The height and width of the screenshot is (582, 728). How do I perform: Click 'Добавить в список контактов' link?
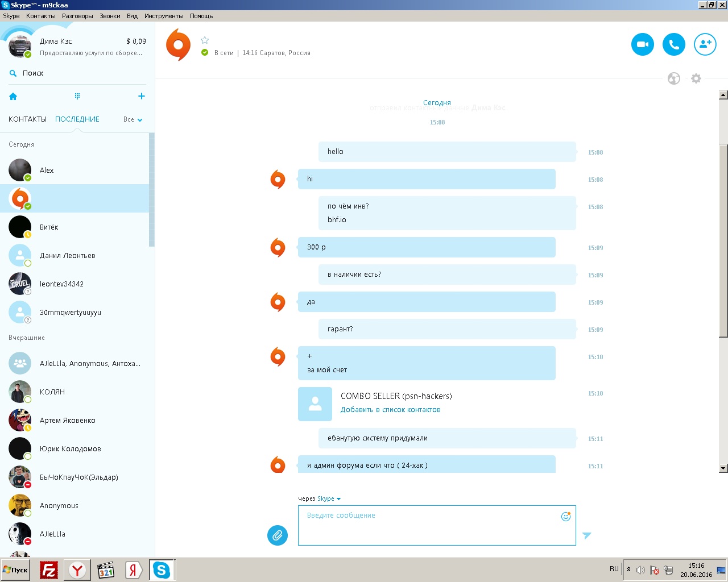coord(391,410)
